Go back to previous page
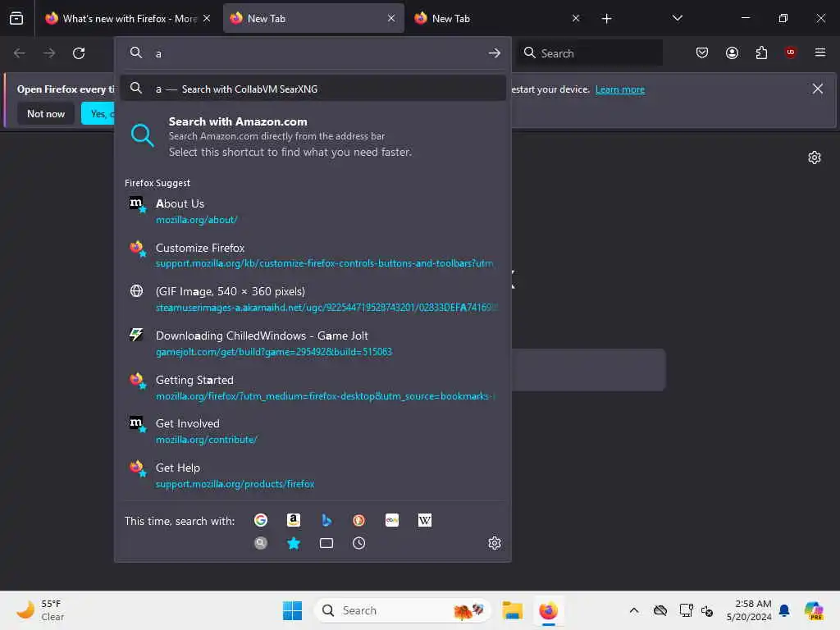 [x=20, y=53]
